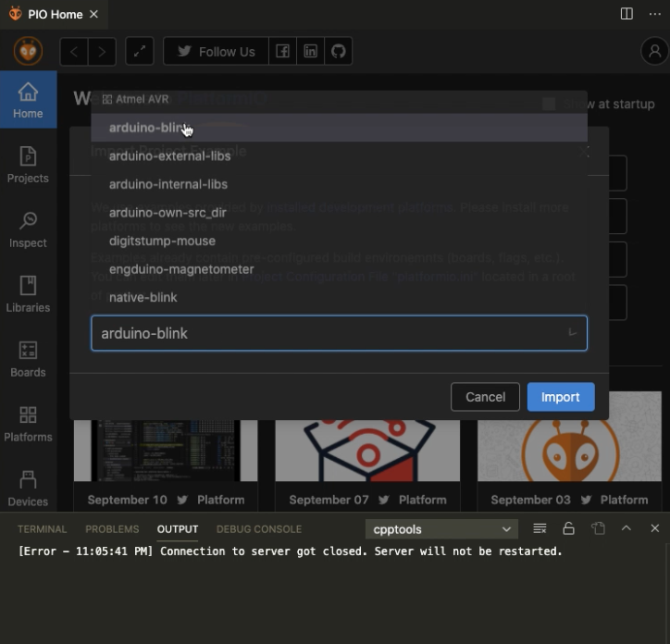Select digitstump-mouse from the list

click(339, 241)
